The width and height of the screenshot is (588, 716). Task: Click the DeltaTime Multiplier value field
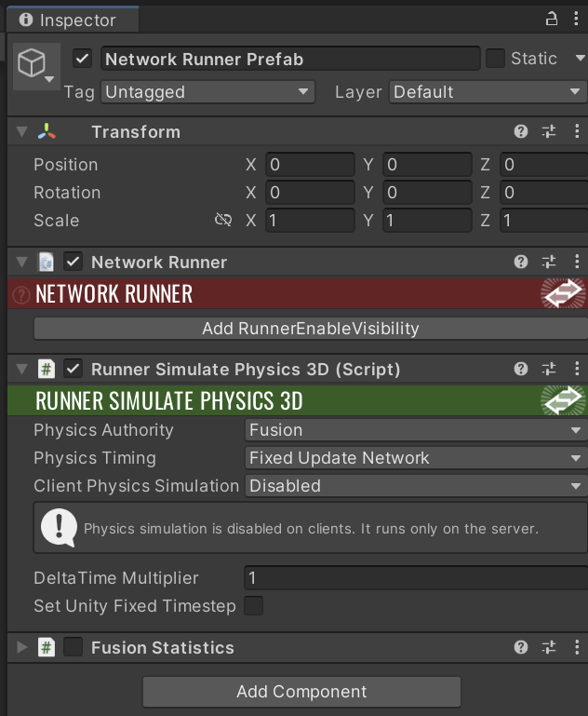[416, 578]
